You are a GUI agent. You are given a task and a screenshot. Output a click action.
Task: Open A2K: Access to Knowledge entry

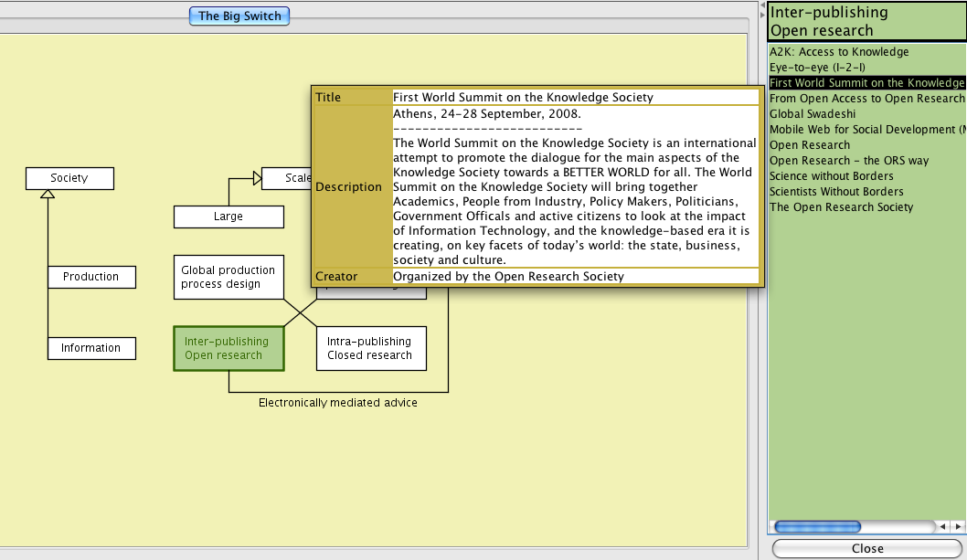pos(839,52)
